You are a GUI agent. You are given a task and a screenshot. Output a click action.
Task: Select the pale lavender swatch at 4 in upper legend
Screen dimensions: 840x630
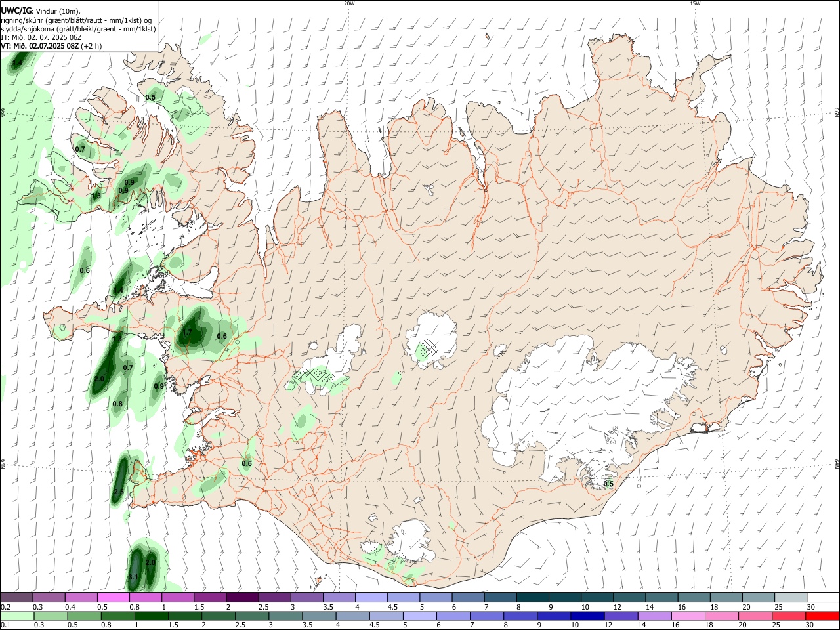point(371,597)
